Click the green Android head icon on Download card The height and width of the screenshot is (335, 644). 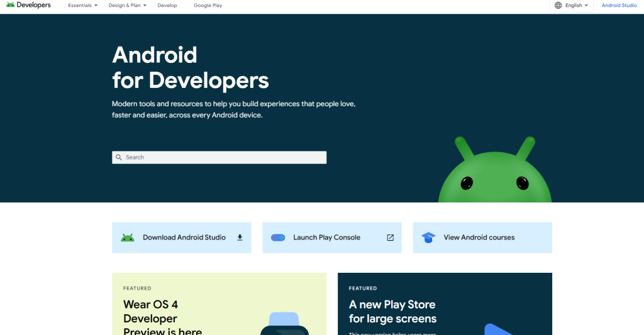pyautogui.click(x=128, y=238)
